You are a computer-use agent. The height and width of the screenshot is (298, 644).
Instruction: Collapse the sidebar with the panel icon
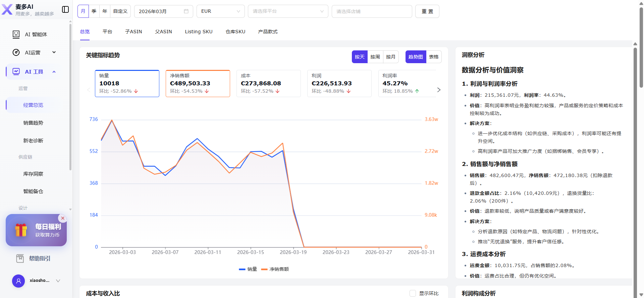pos(65,9)
